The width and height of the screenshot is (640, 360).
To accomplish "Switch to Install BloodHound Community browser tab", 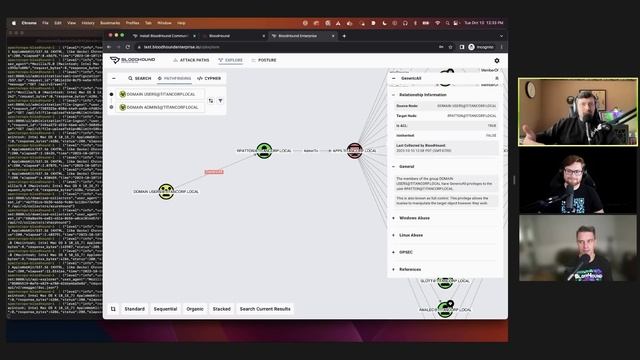I will pyautogui.click(x=163, y=36).
